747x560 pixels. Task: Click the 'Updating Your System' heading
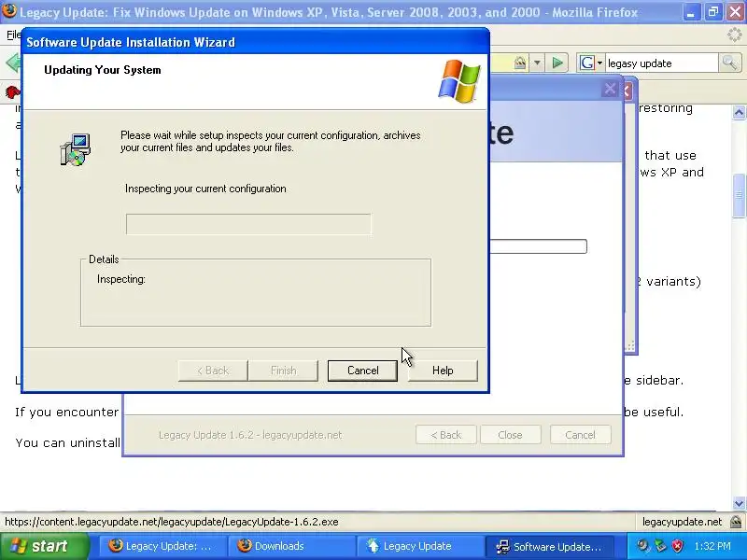pyautogui.click(x=103, y=70)
